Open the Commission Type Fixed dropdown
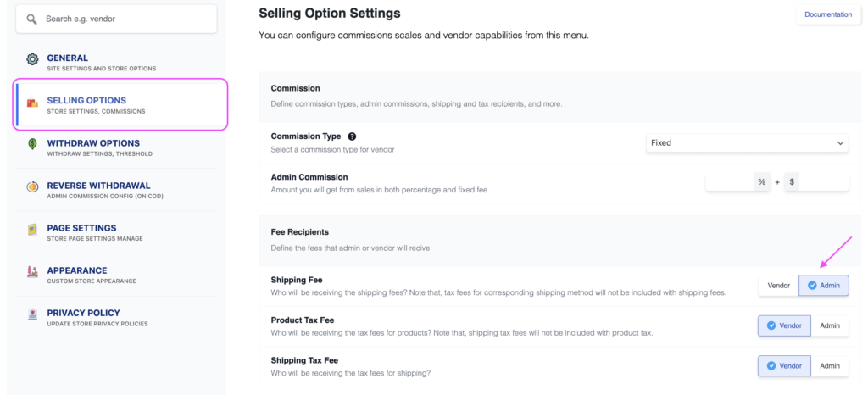The width and height of the screenshot is (868, 395). (x=747, y=143)
